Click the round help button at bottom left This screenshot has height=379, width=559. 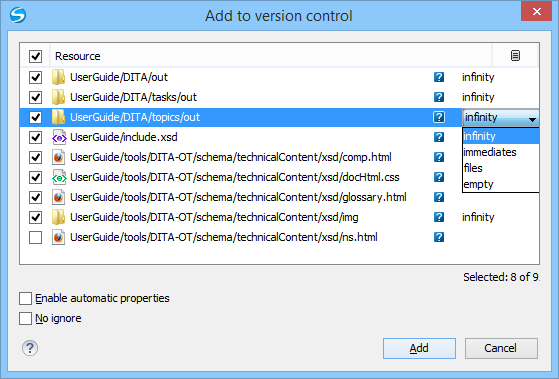click(30, 348)
